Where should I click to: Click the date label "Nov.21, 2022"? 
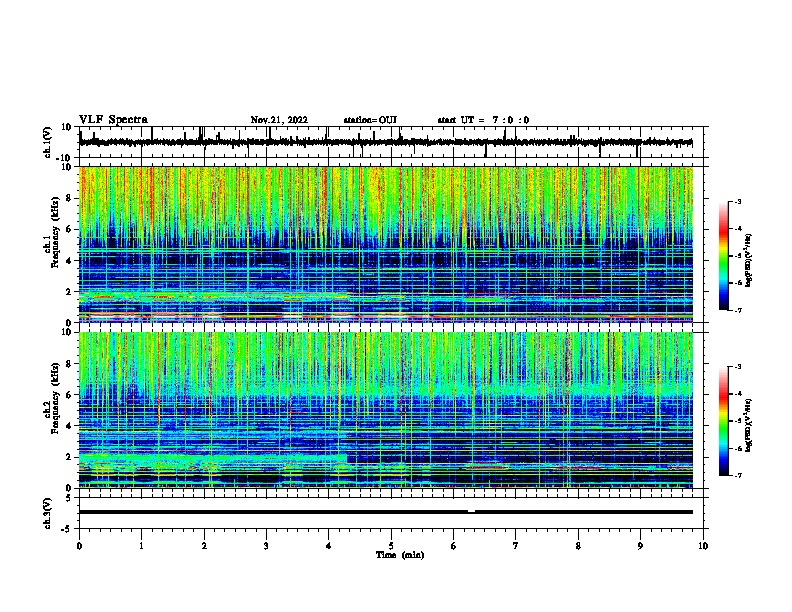(x=279, y=120)
